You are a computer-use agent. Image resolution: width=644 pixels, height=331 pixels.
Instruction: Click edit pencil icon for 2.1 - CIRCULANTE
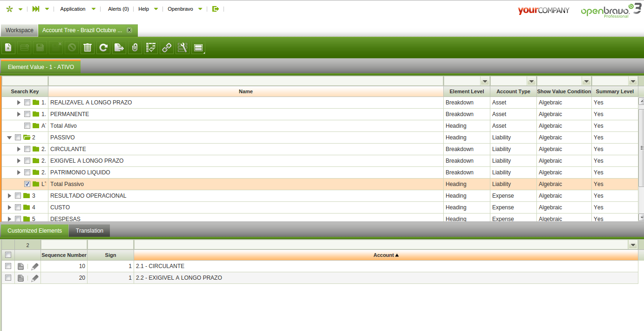click(35, 267)
